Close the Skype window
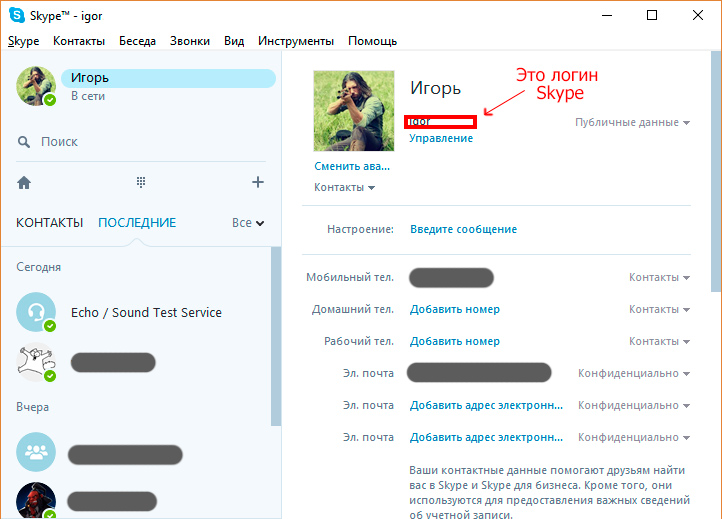This screenshot has width=722, height=519. [x=698, y=15]
